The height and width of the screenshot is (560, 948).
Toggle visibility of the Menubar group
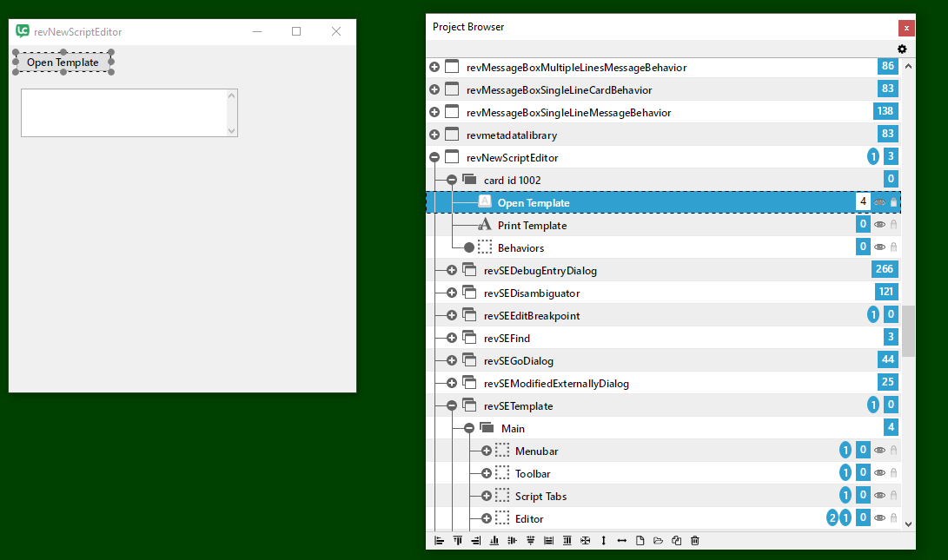click(x=879, y=451)
